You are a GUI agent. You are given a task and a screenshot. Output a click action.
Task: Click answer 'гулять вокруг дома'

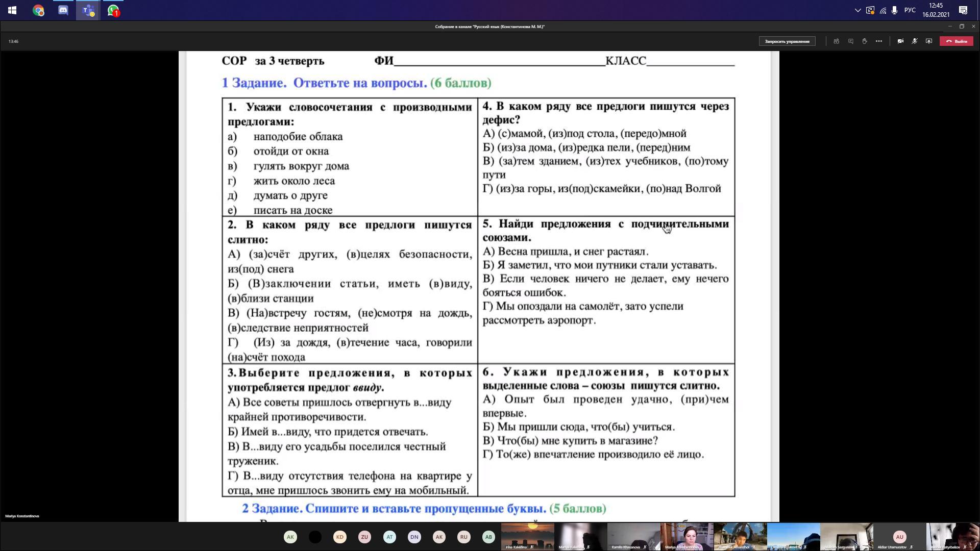(301, 166)
